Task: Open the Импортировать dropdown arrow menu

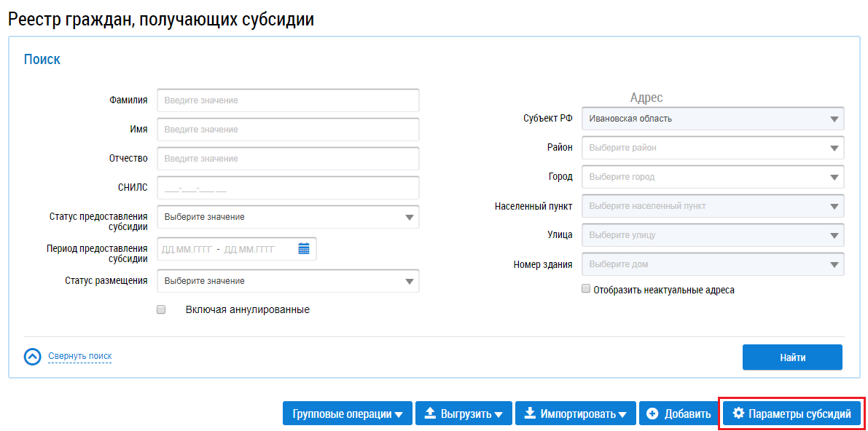Action: 622,414
